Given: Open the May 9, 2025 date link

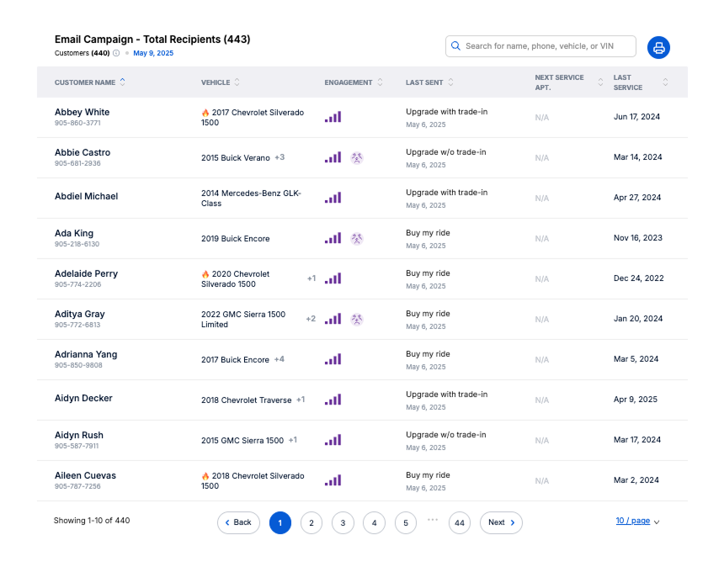Looking at the screenshot, I should pyautogui.click(x=153, y=53).
